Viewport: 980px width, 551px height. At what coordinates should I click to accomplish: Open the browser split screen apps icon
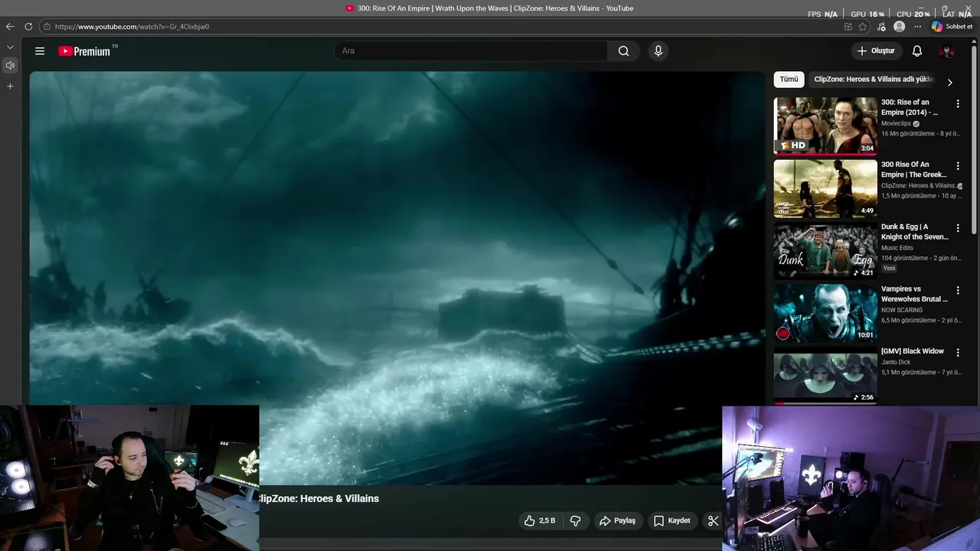click(x=848, y=27)
